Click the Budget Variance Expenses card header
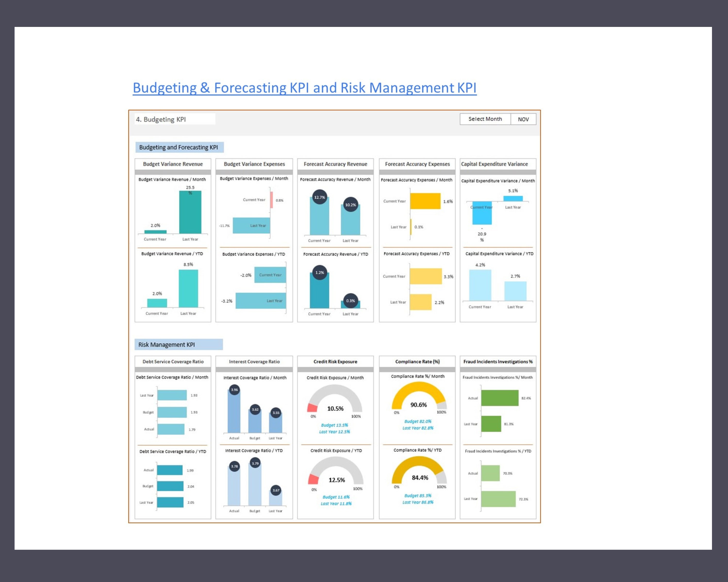Screen dimensions: 728x582 click(254, 164)
